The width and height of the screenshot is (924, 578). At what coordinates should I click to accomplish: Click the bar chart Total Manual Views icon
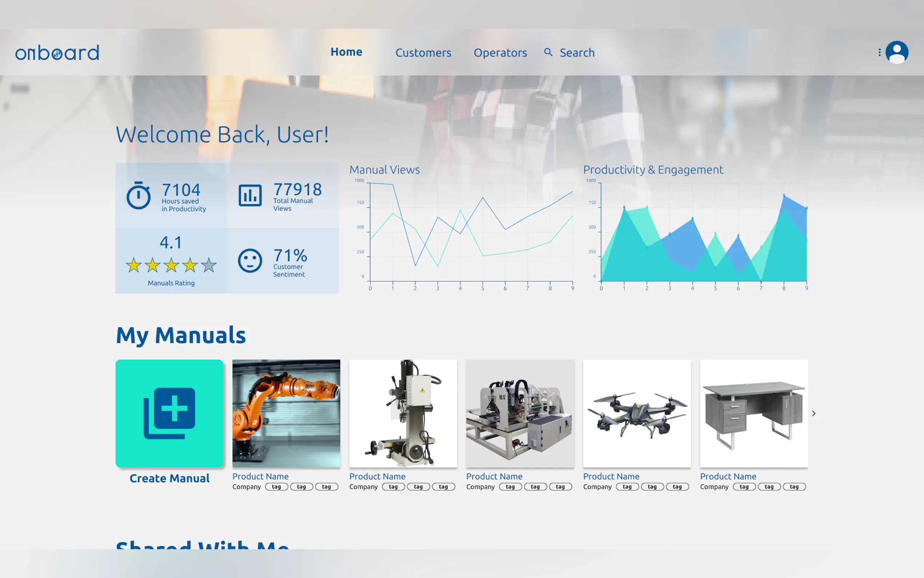tap(250, 195)
